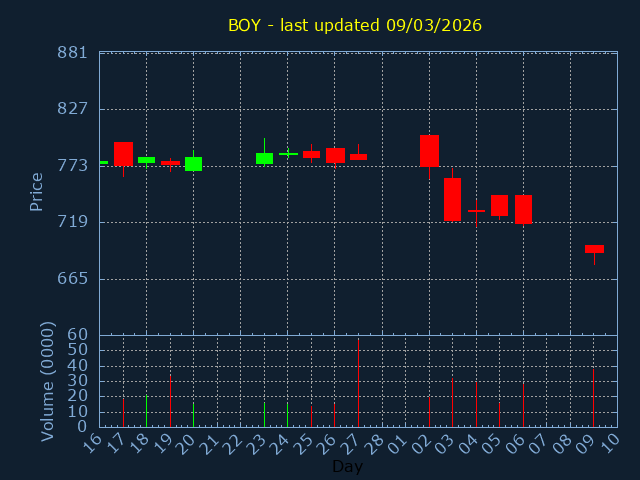Click the large red candlestick for day 02
Viewport: 640px width, 480px height.
[x=429, y=151]
